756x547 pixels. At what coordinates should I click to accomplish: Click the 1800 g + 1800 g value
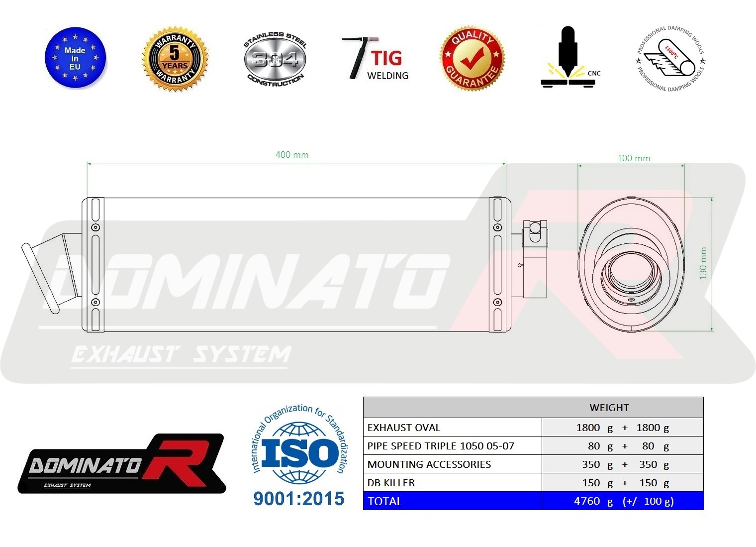pos(623,428)
